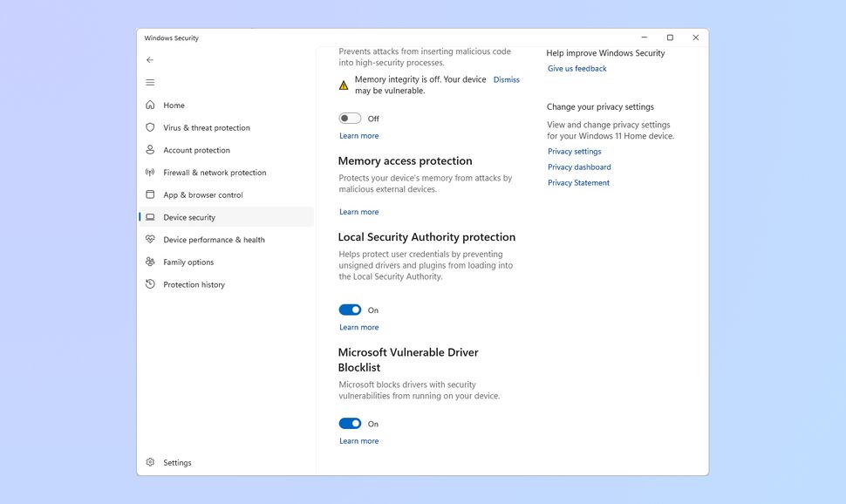The image size is (846, 504).
Task: Click the Account protection person icon
Action: [150, 150]
